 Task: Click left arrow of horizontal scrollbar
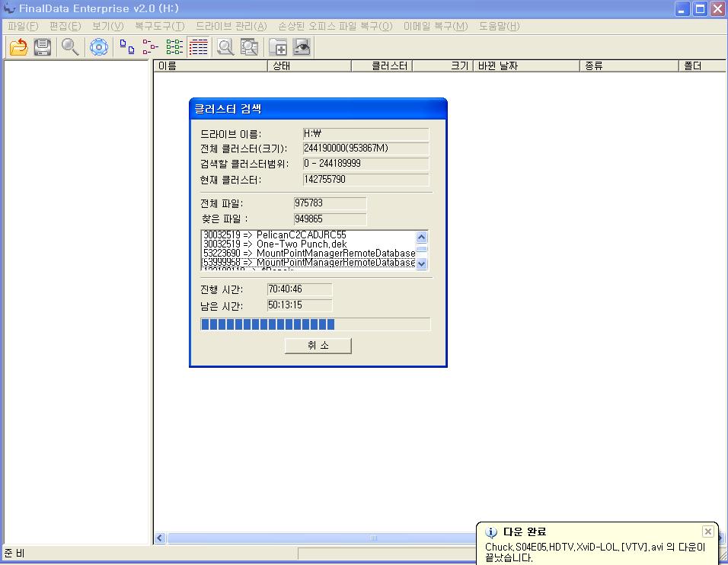(160, 538)
